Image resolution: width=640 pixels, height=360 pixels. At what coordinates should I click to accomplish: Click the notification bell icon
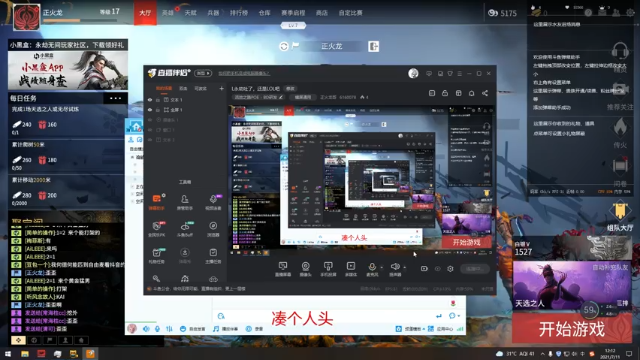coord(471,93)
